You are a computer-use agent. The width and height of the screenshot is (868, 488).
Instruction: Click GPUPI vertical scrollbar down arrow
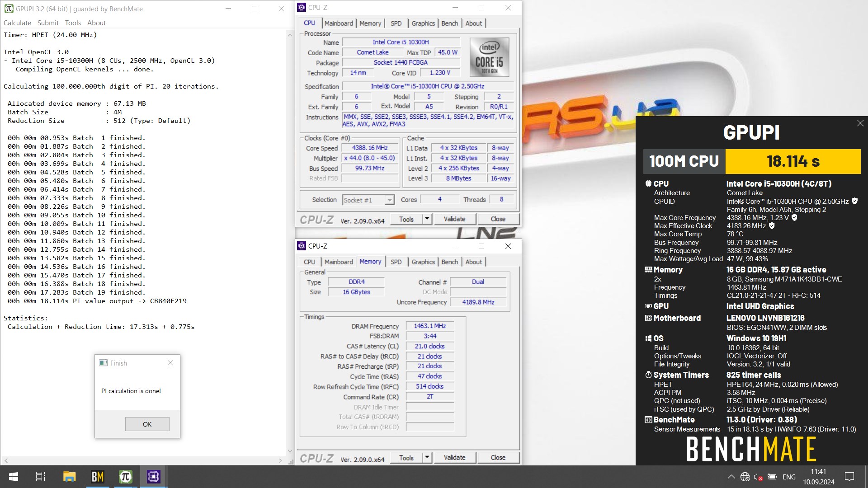(x=290, y=451)
